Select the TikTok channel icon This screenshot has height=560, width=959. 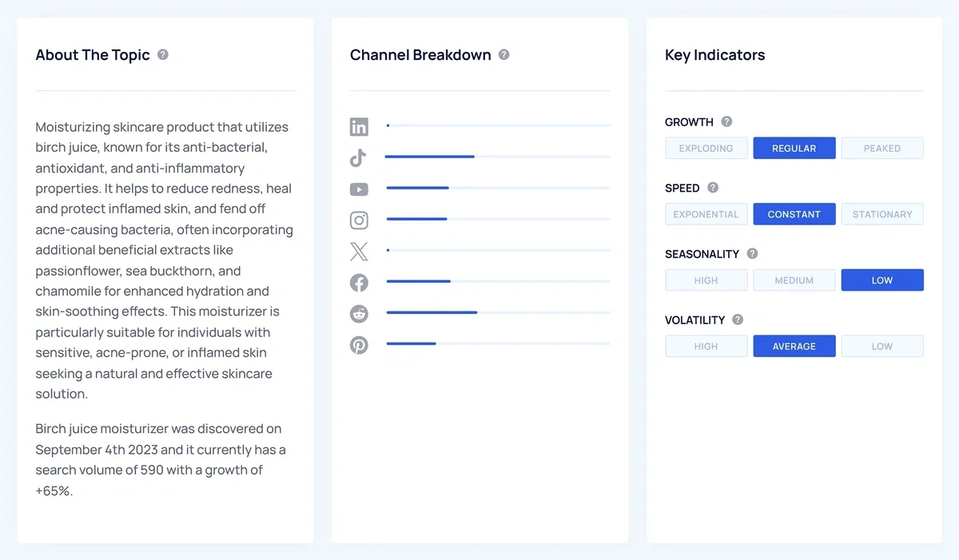click(x=359, y=157)
